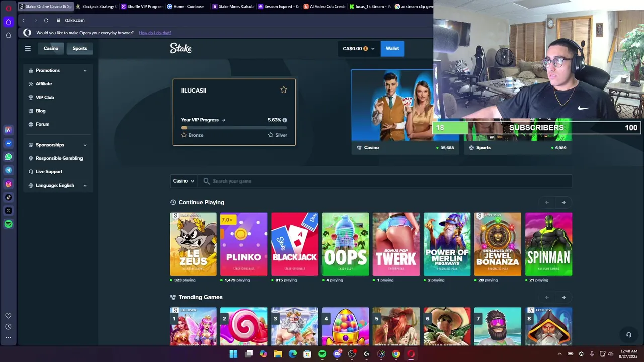This screenshot has width=644, height=362.
Task: Switch to Home - Coinbase browser tab
Action: click(x=187, y=6)
